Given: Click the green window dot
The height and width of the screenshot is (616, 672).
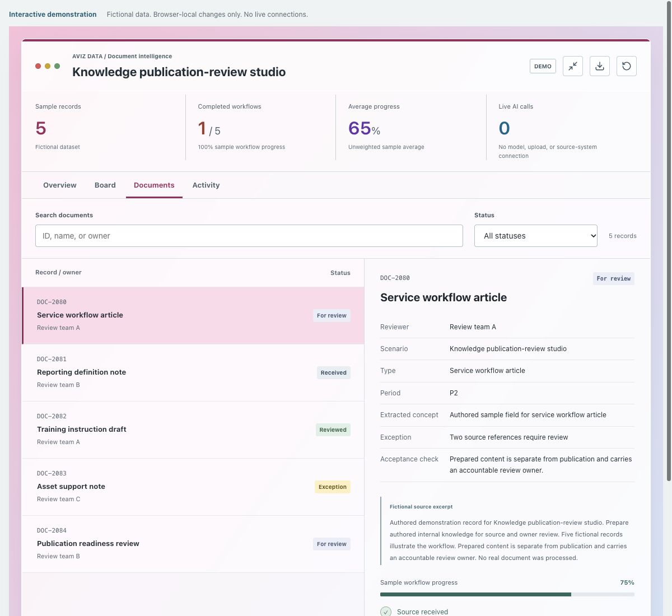Looking at the screenshot, I should (57, 66).
